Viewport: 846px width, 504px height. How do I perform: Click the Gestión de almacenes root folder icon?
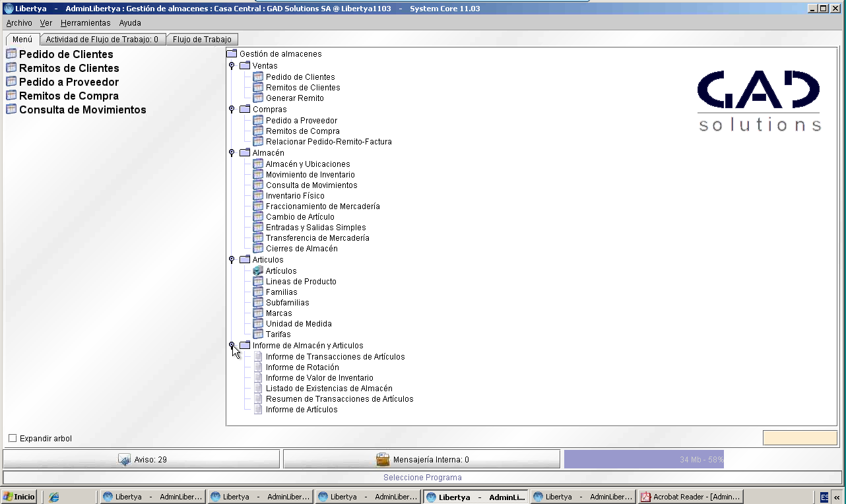(x=232, y=54)
